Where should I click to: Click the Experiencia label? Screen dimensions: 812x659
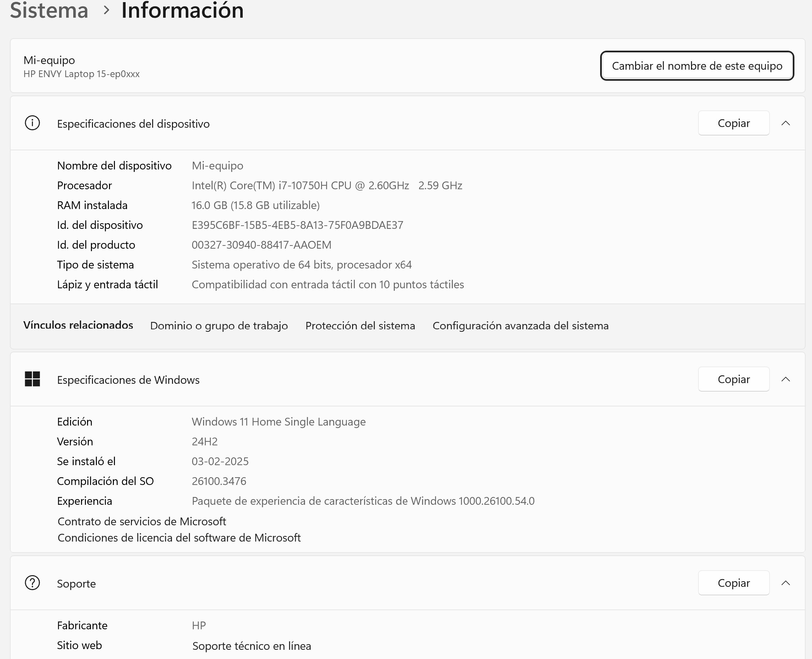[x=84, y=501]
